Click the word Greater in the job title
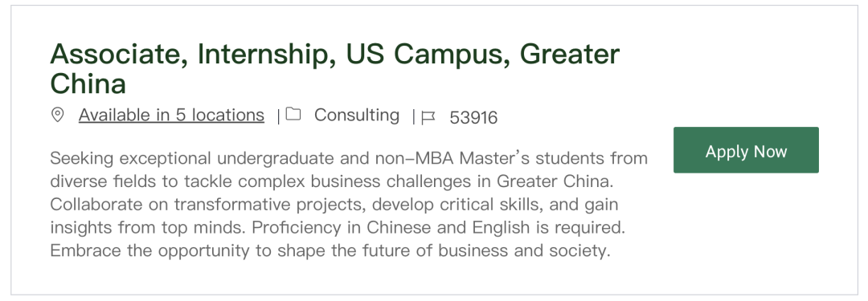 point(570,54)
